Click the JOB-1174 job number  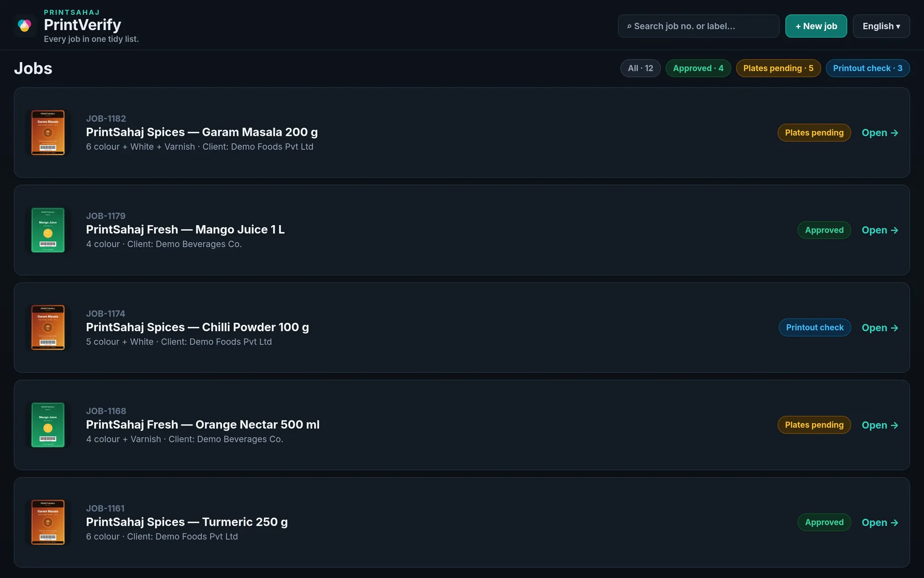click(105, 314)
